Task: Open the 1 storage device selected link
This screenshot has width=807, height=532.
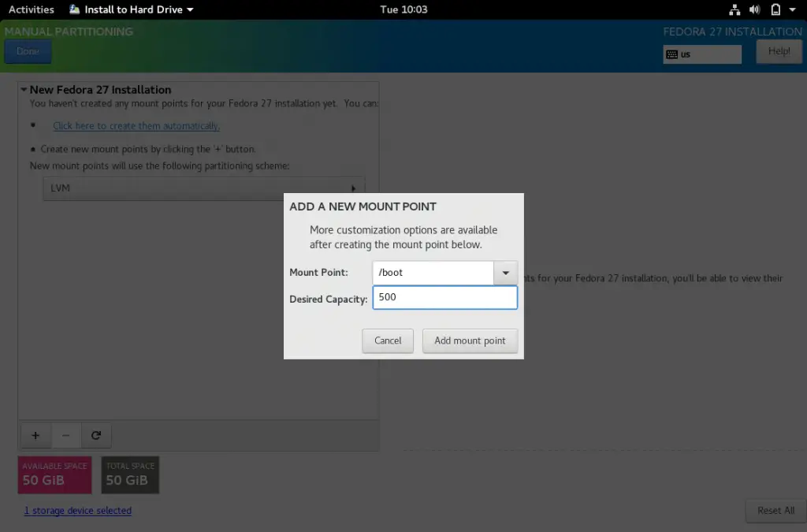Action: (78, 511)
